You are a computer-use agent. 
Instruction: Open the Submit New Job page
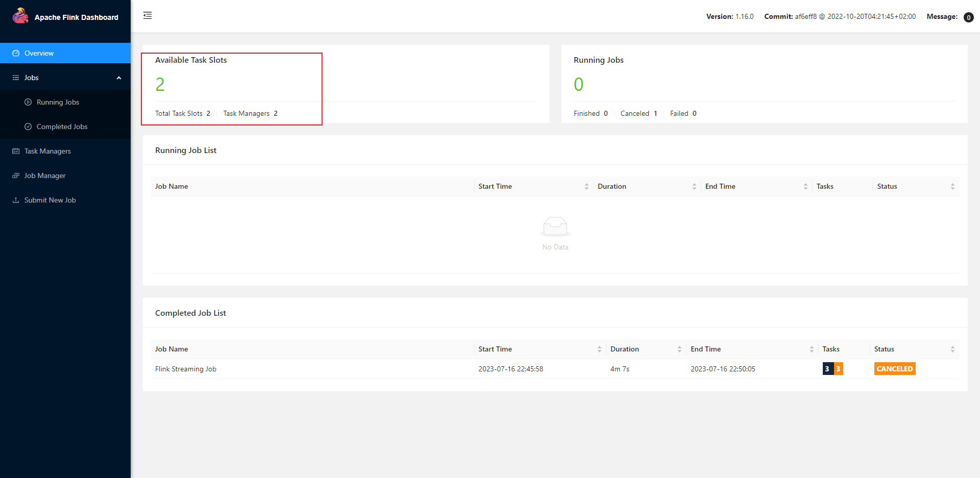click(65, 200)
